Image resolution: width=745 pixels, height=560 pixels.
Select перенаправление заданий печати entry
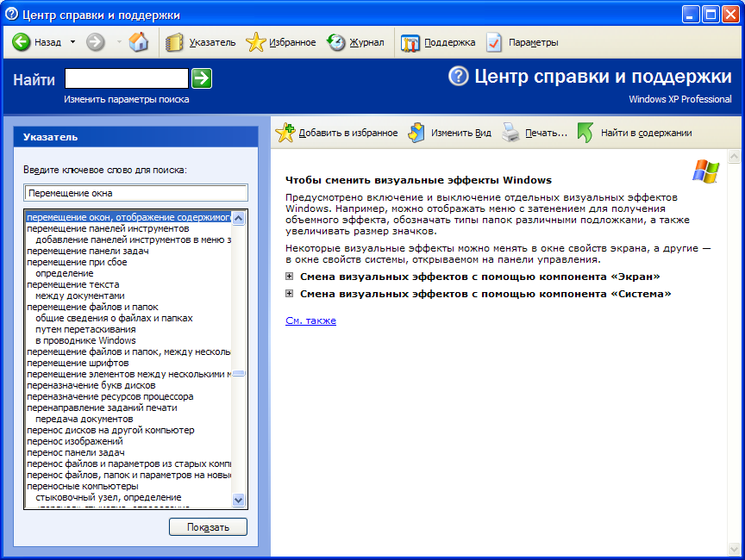pyautogui.click(x=102, y=408)
